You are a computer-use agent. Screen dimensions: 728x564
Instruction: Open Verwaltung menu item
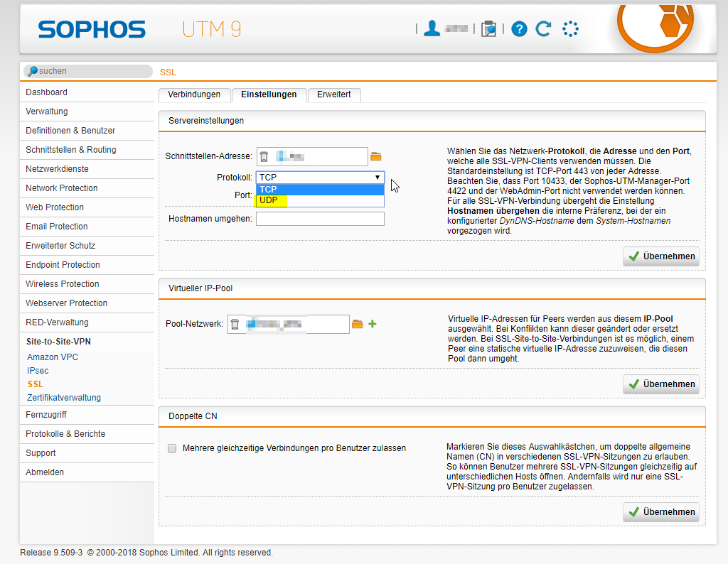tap(87, 112)
